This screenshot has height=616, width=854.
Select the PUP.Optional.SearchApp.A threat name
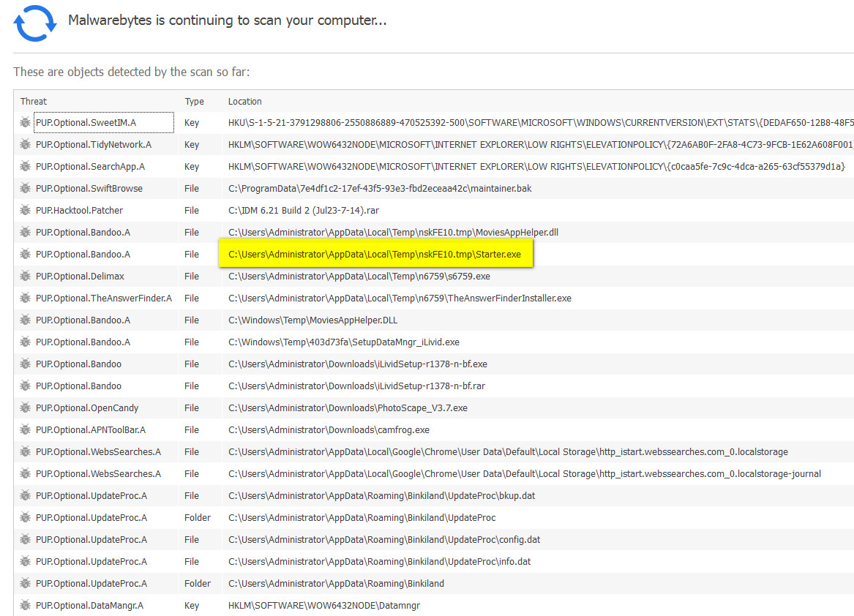coord(91,166)
